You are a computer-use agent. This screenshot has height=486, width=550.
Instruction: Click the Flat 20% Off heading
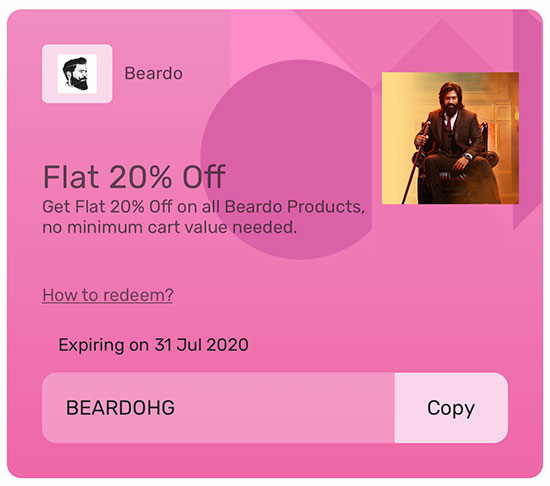point(134,177)
